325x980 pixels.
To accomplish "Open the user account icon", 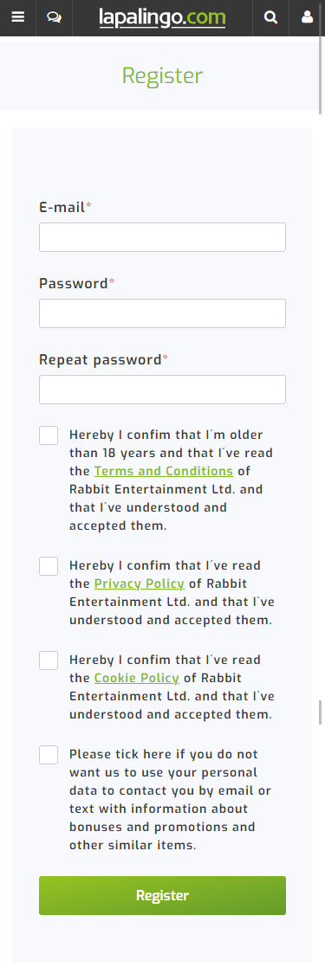I will click(307, 17).
